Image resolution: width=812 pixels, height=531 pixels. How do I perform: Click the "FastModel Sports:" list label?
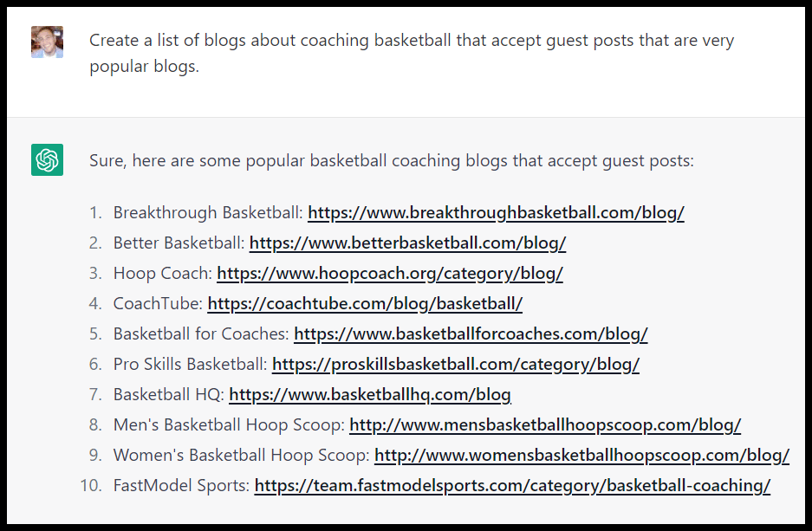[x=181, y=486]
